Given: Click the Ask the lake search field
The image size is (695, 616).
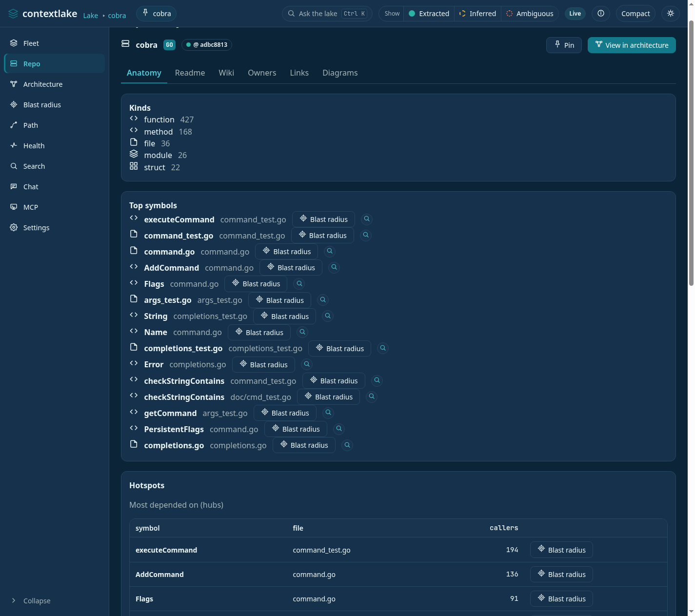Looking at the screenshot, I should point(327,14).
